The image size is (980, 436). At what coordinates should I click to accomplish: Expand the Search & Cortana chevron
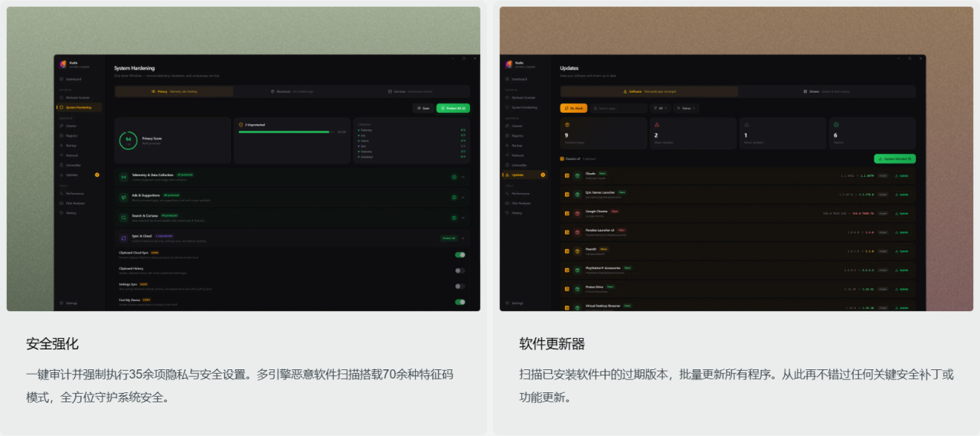point(463,218)
